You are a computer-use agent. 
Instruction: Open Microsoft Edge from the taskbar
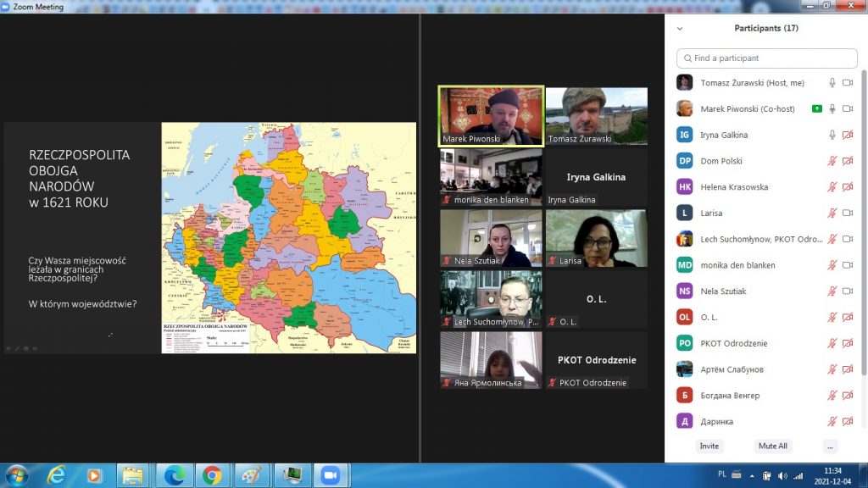pyautogui.click(x=173, y=474)
